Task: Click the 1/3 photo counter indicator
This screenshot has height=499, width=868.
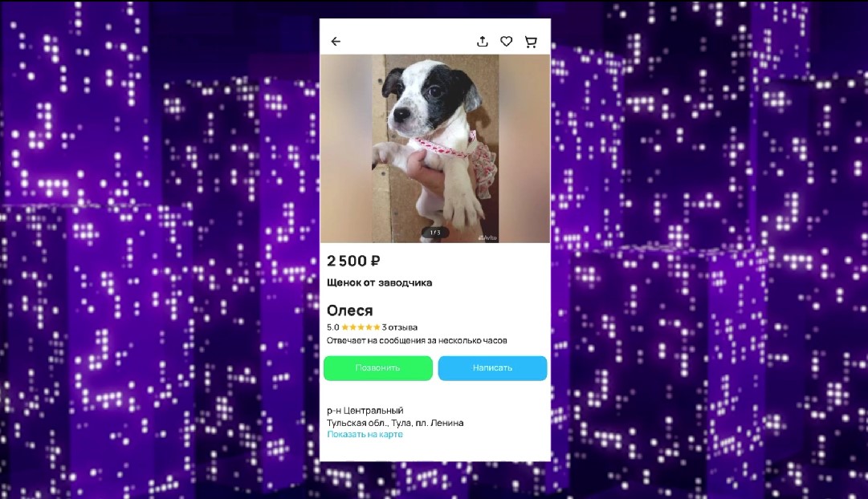Action: click(x=435, y=233)
